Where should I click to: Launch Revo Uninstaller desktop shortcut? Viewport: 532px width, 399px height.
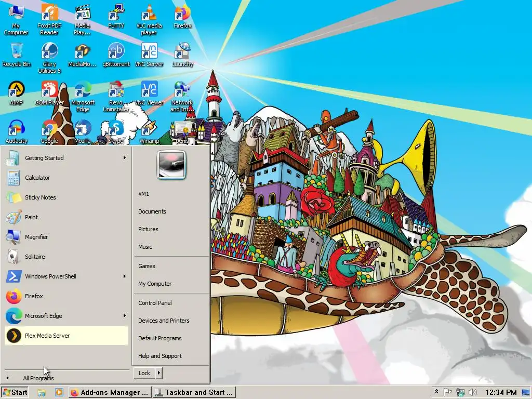116,96
